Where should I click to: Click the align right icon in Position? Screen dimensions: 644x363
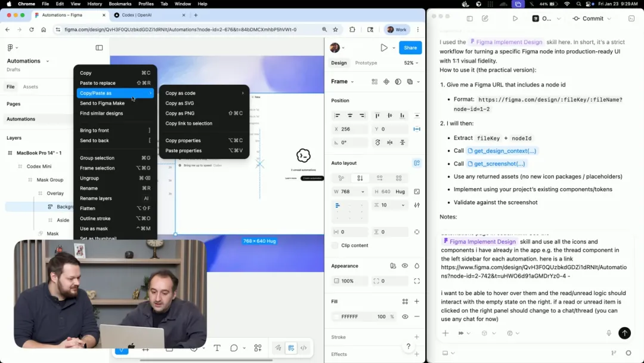click(362, 115)
